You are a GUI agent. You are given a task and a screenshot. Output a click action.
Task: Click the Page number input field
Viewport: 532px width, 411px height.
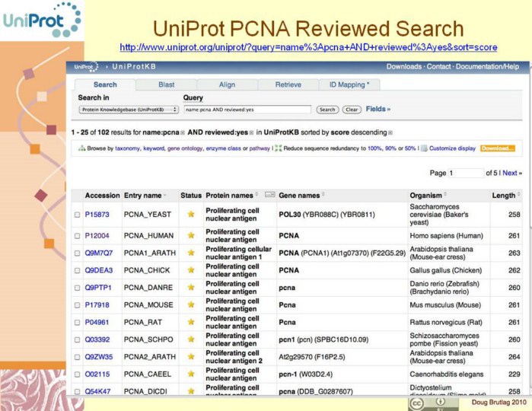467,173
